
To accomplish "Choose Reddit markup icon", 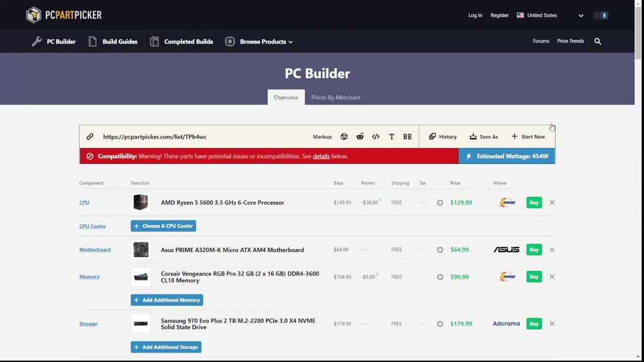I will click(x=360, y=137).
